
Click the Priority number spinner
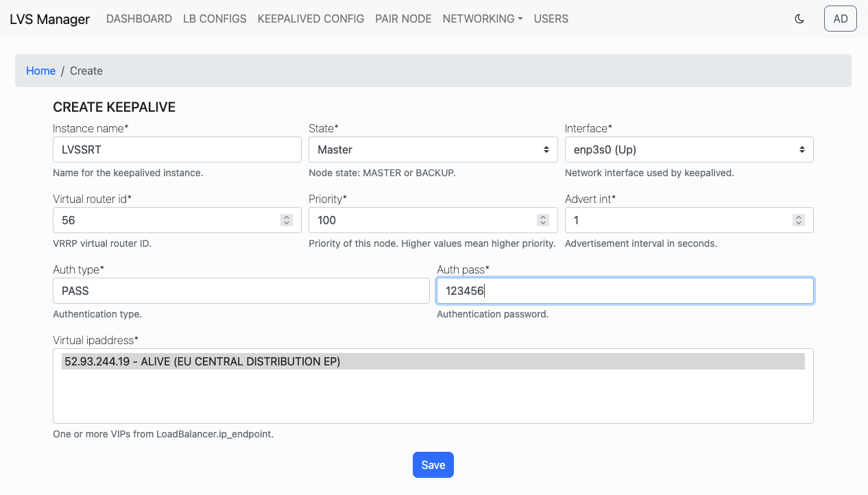[543, 220]
